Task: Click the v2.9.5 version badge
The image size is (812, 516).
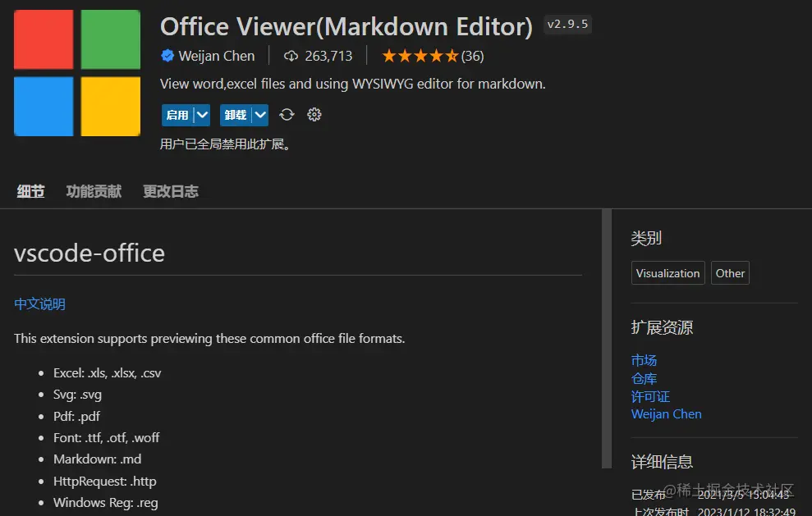Action: [567, 25]
